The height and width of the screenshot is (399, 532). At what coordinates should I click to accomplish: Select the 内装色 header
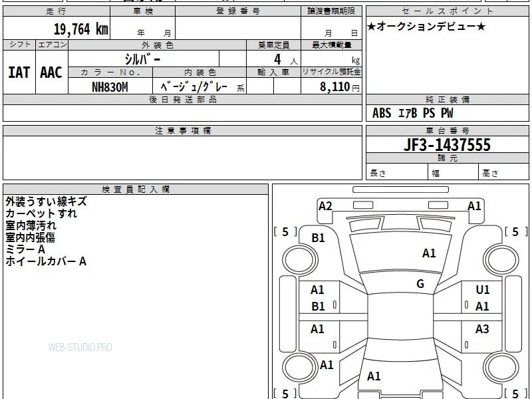(x=200, y=72)
